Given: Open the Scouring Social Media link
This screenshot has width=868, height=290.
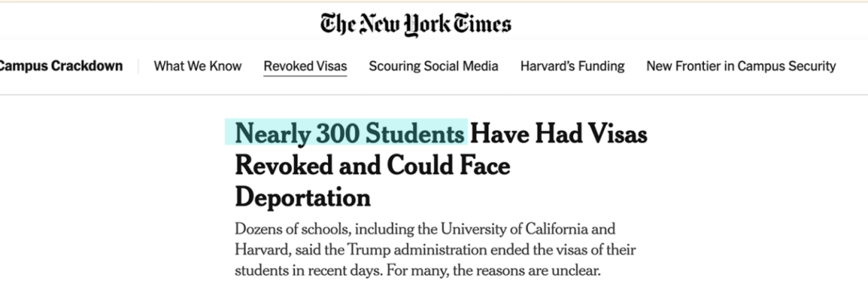Looking at the screenshot, I should tap(433, 67).
